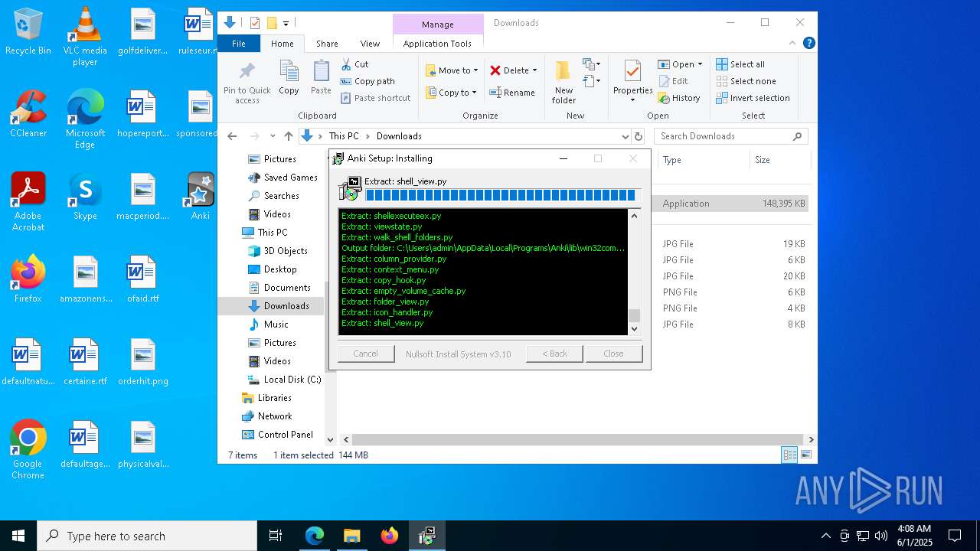Open the File menu tab
Image resolution: width=980 pixels, height=551 pixels.
(x=239, y=44)
